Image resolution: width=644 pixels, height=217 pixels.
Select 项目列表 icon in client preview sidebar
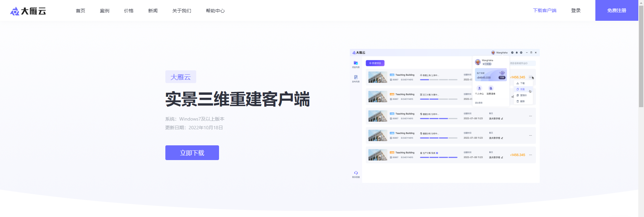click(356, 63)
